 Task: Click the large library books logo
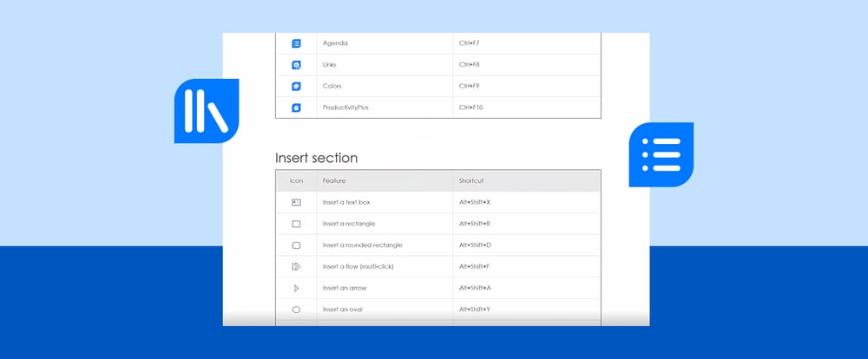click(207, 111)
